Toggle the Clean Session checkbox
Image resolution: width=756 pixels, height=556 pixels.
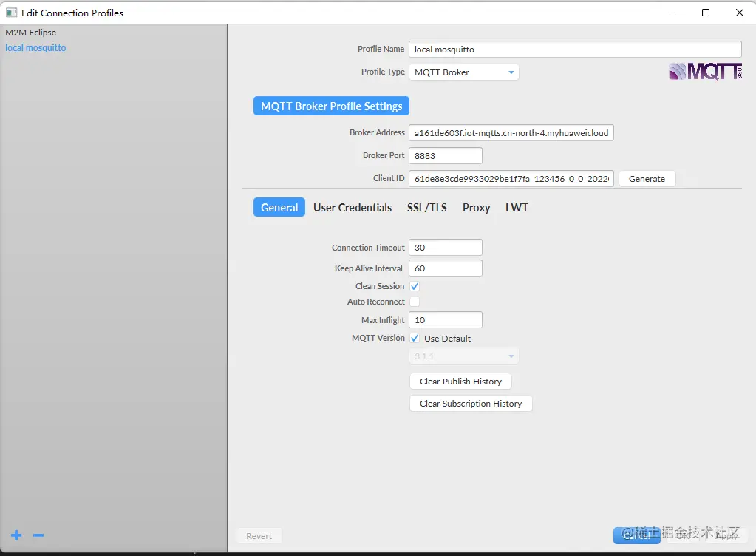(415, 286)
